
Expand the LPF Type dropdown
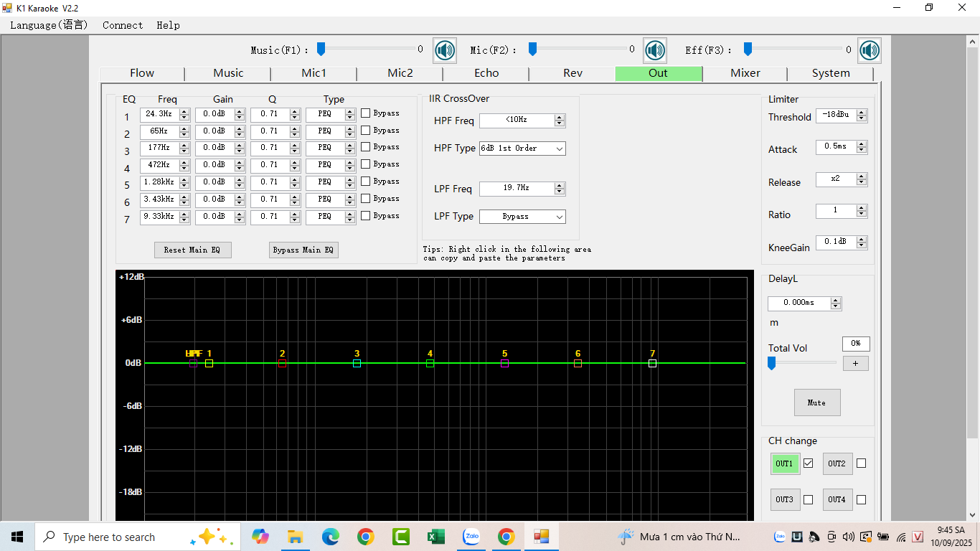click(x=522, y=217)
